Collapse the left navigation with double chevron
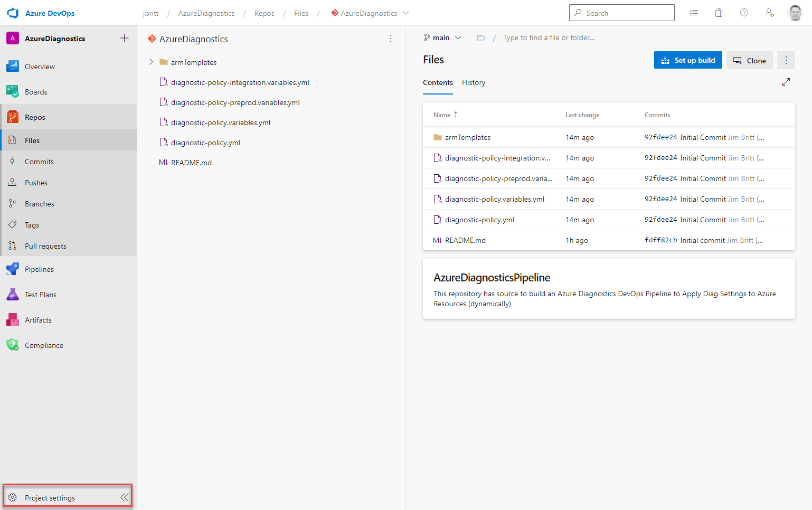 (124, 497)
